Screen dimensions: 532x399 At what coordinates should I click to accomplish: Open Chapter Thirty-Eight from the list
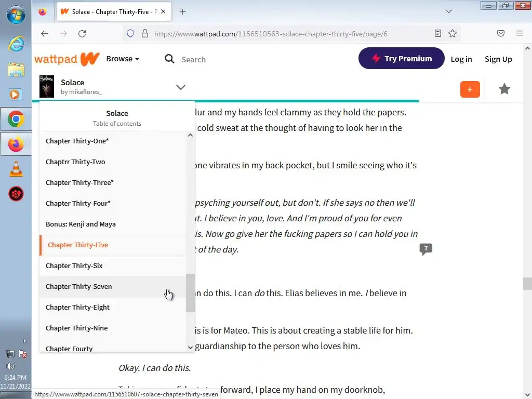[113, 308]
